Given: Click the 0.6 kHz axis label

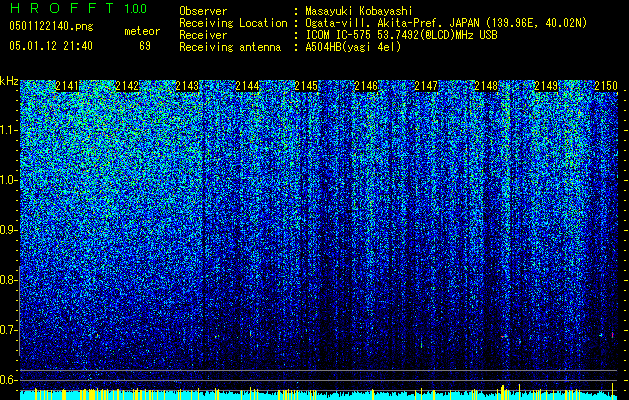Looking at the screenshot, I should click(7, 380).
